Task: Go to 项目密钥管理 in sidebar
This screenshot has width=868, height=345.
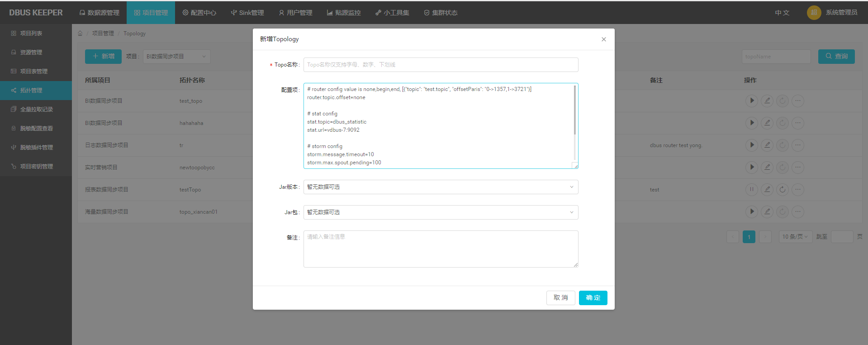Action: click(x=36, y=167)
